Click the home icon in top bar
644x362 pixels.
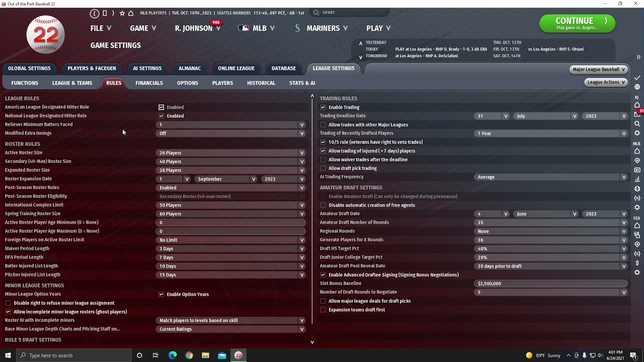[x=131, y=13]
